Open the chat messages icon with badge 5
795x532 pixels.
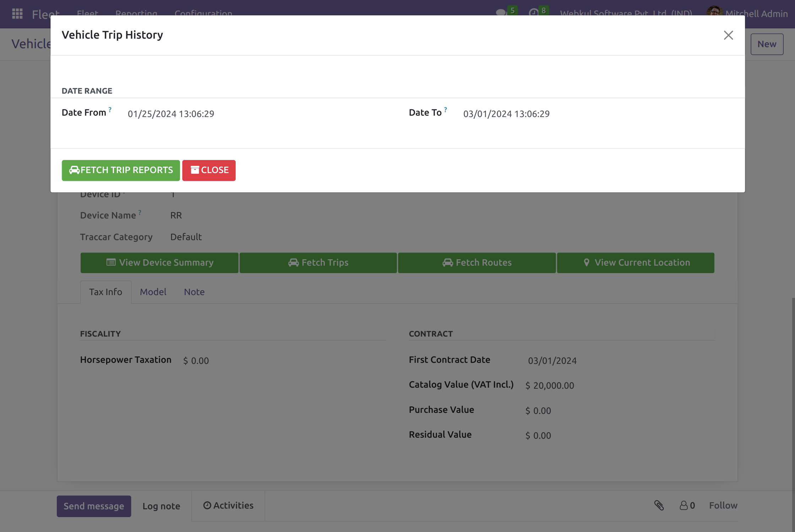[501, 13]
